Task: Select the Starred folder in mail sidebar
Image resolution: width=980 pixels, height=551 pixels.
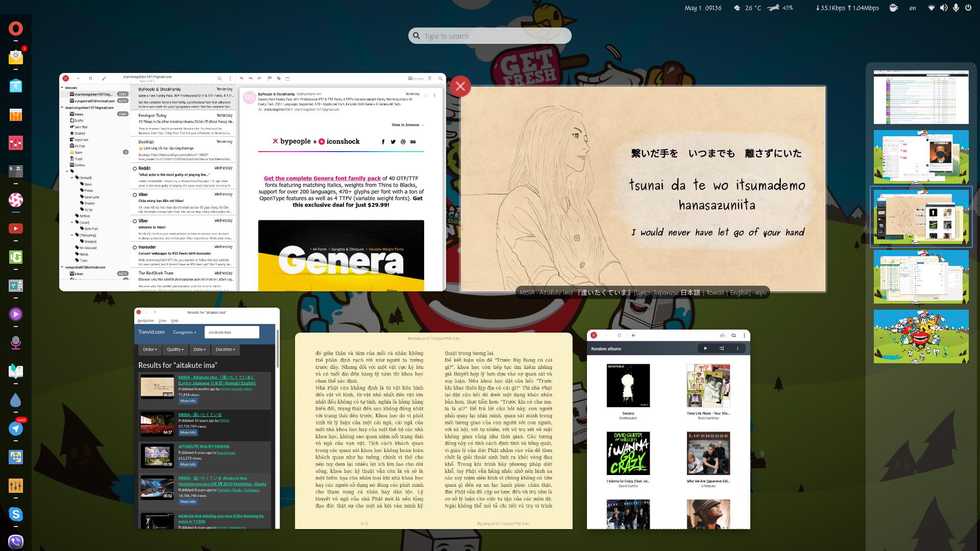Action: coord(80,133)
